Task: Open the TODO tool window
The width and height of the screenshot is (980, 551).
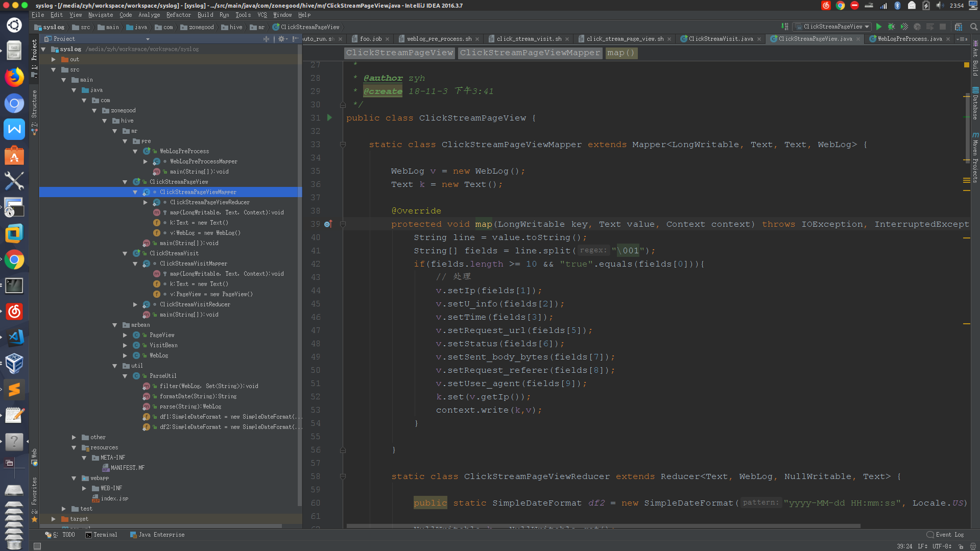Action: (x=60, y=535)
